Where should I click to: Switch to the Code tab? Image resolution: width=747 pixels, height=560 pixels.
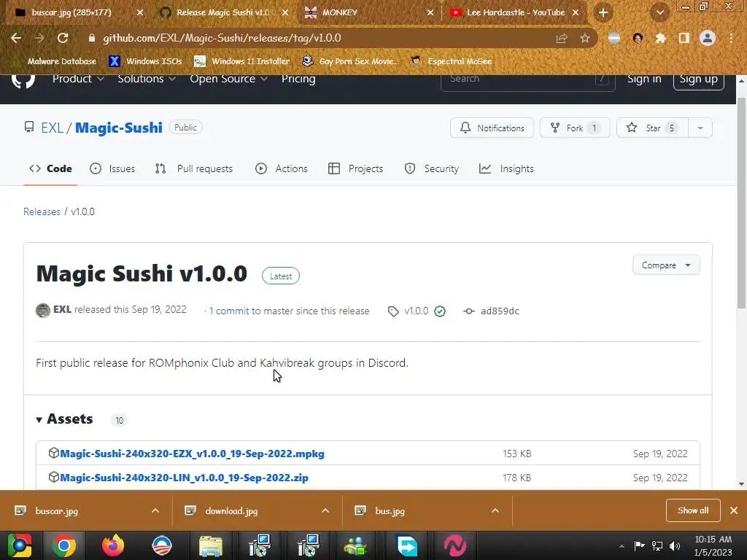50,168
